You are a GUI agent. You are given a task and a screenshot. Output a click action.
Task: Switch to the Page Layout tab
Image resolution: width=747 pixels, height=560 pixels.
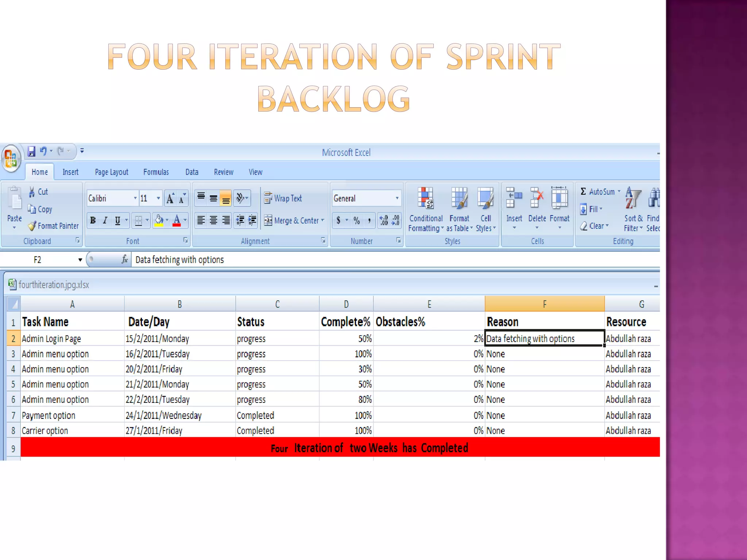pyautogui.click(x=111, y=172)
